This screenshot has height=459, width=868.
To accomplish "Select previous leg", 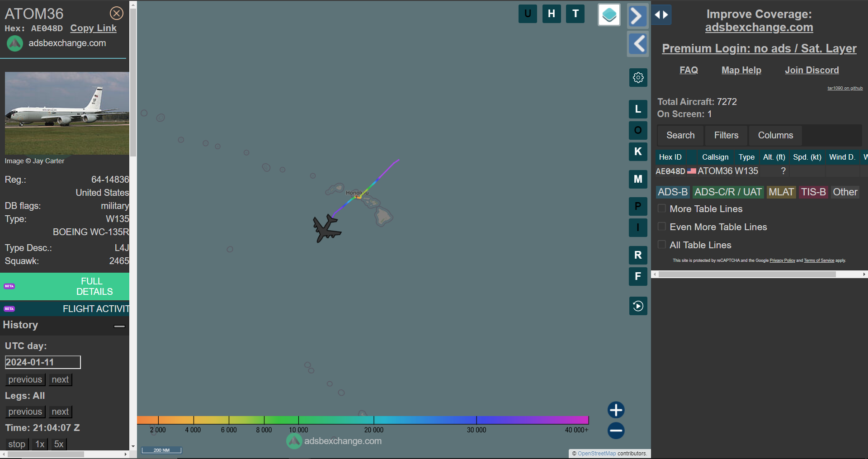I will point(25,412).
